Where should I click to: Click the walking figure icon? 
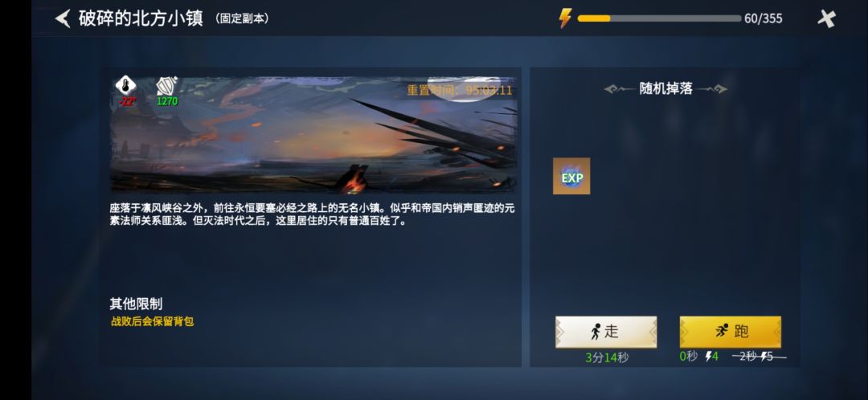point(595,332)
